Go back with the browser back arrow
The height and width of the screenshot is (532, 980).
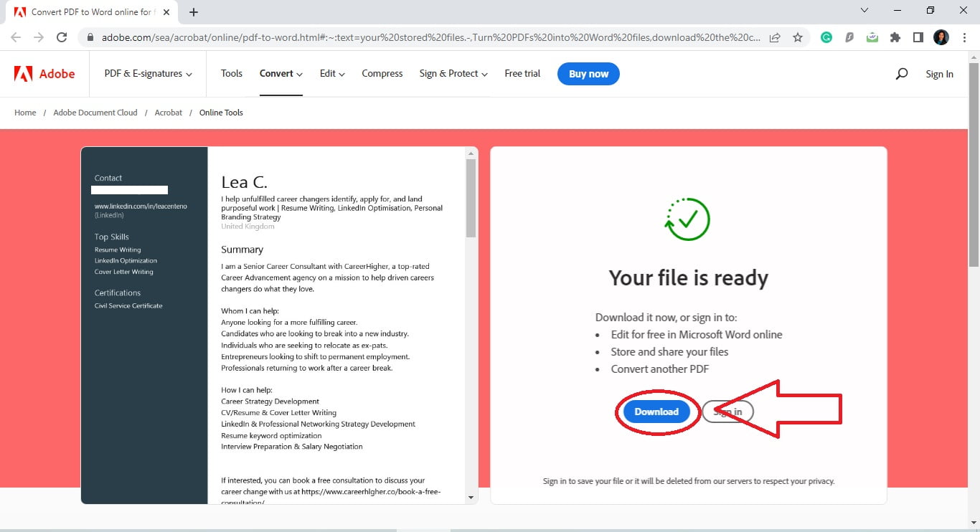pyautogui.click(x=16, y=37)
